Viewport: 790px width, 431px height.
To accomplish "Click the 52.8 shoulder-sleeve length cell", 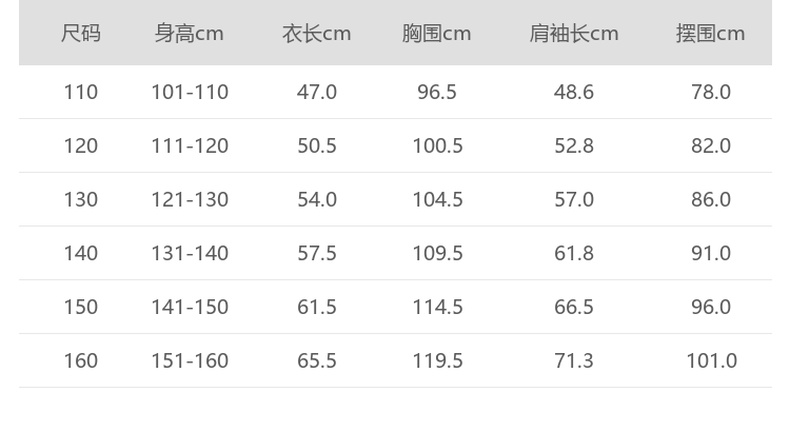I will click(573, 146).
